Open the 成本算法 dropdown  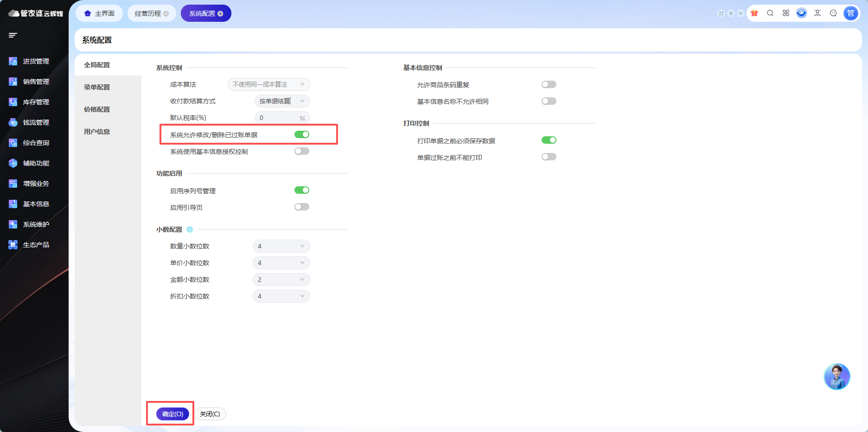click(x=269, y=84)
